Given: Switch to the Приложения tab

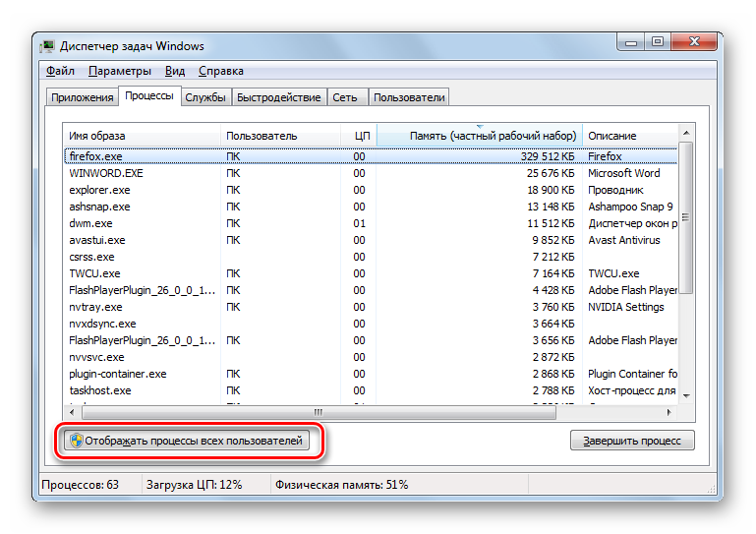Looking at the screenshot, I should pos(82,97).
